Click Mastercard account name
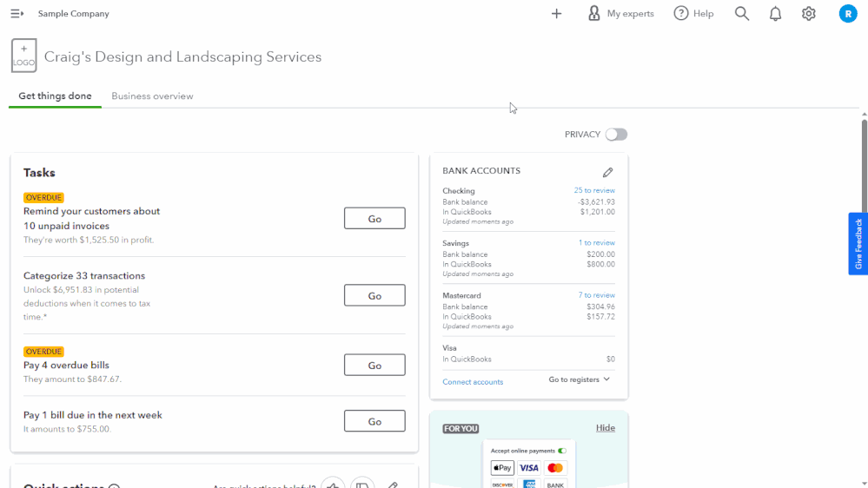The width and height of the screenshot is (868, 488). click(461, 296)
